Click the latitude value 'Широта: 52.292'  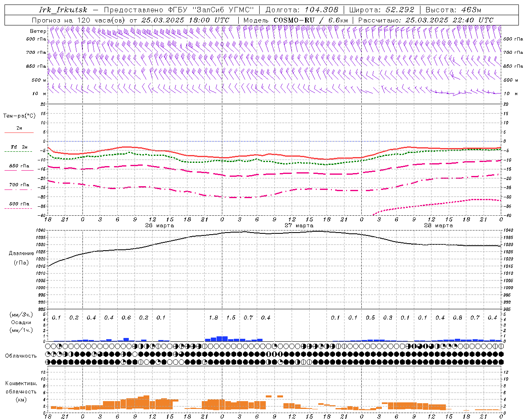pos(381,10)
